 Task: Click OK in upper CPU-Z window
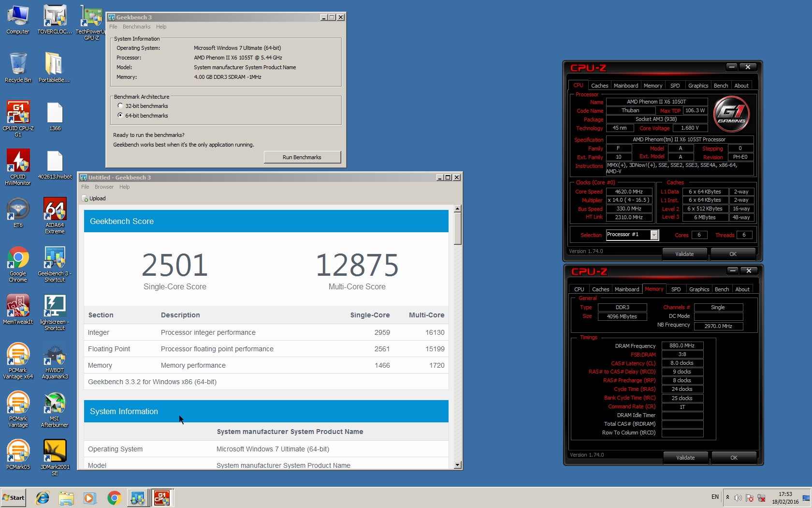[733, 254]
